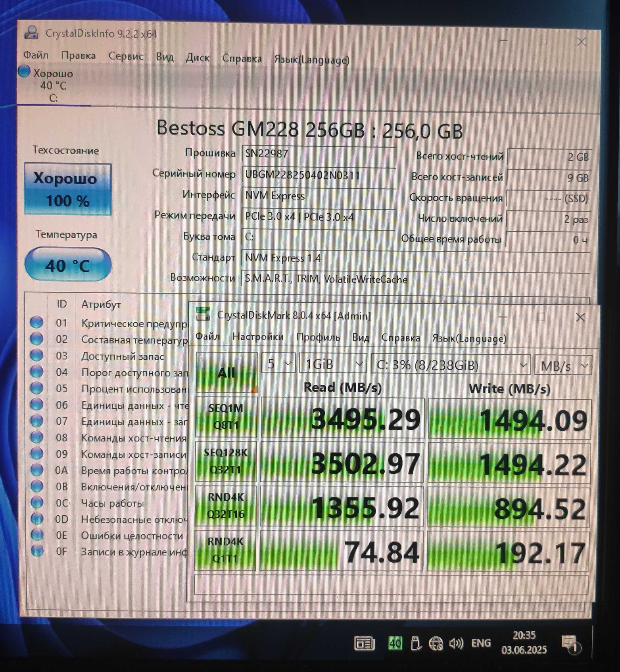Screen dimensions: 620x672
Task: Open Сервис menu in CrystalDiskInfo
Action: click(x=126, y=56)
